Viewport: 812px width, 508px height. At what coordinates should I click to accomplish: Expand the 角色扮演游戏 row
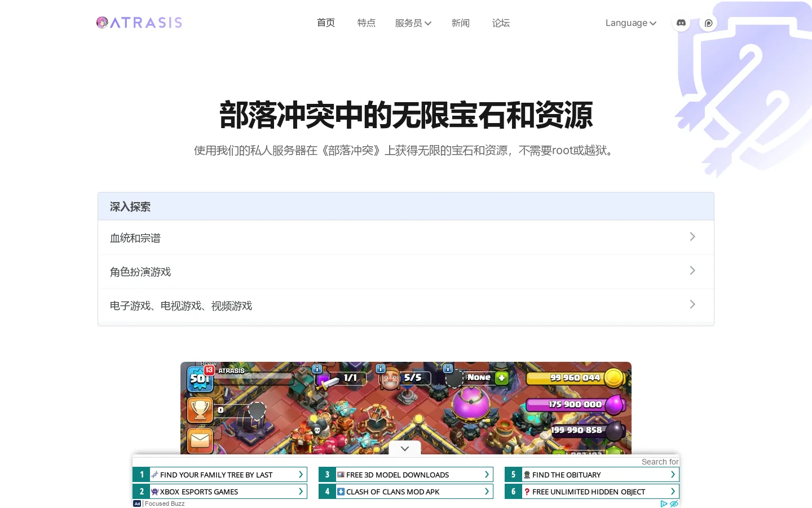406,271
